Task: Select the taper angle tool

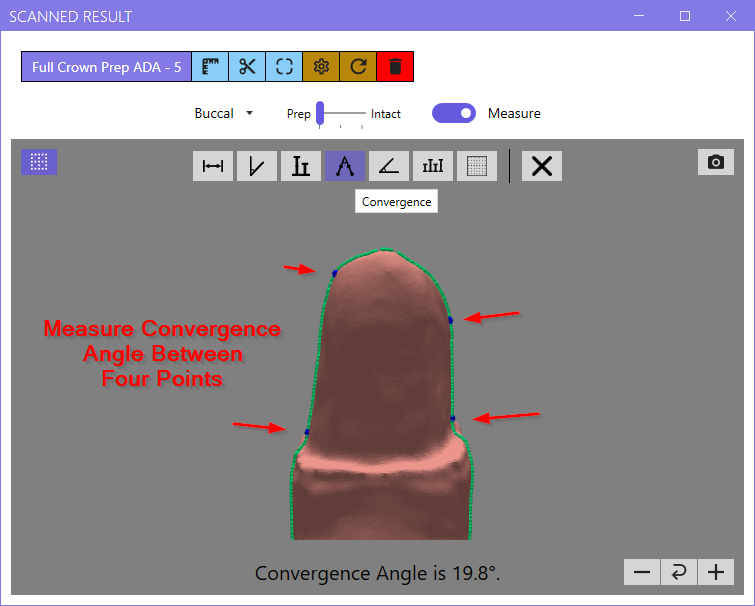Action: coord(257,166)
